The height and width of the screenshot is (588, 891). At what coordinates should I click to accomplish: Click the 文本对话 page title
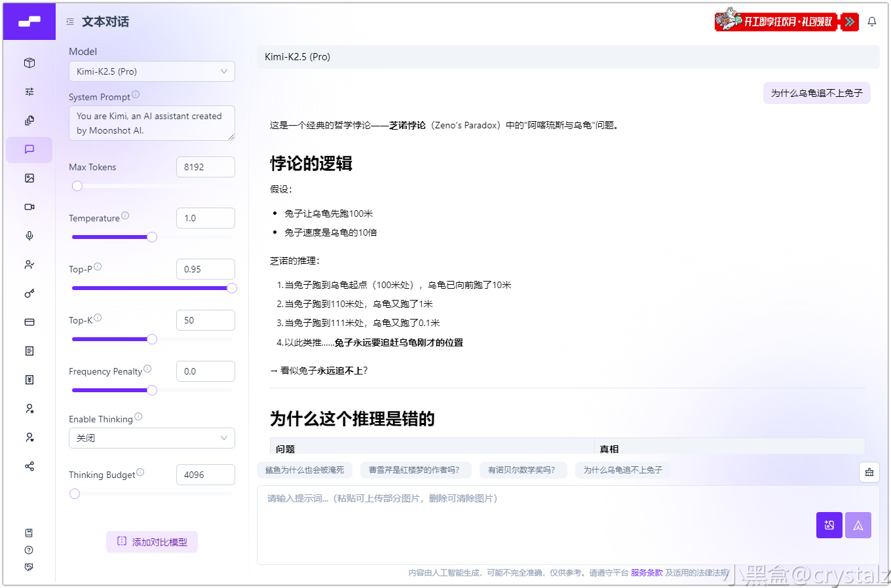click(x=105, y=22)
